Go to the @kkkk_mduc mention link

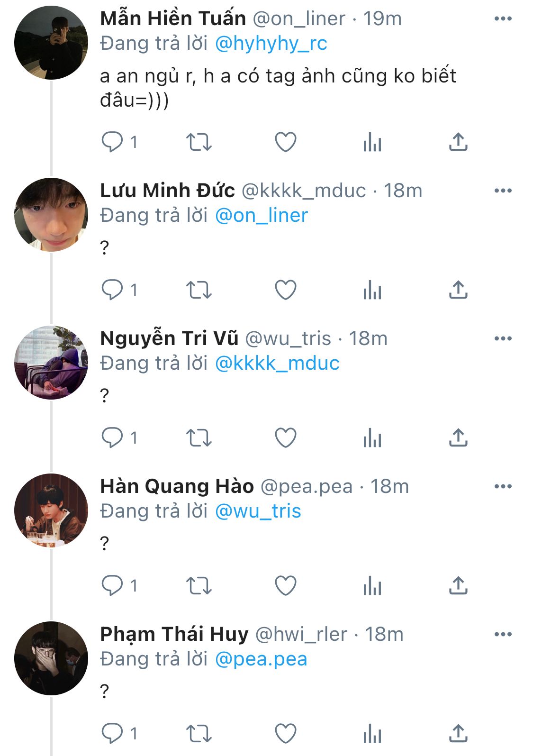coord(277,364)
